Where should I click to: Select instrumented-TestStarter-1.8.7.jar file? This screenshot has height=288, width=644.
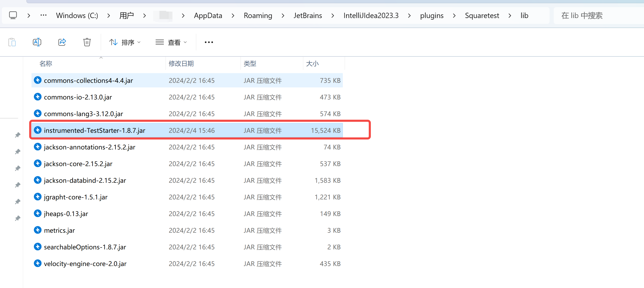(187, 130)
